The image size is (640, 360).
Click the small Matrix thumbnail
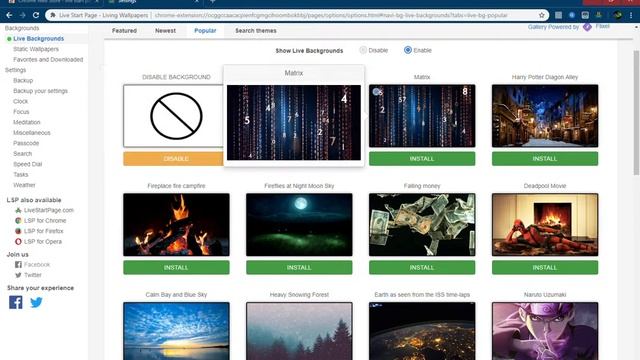[422, 116]
